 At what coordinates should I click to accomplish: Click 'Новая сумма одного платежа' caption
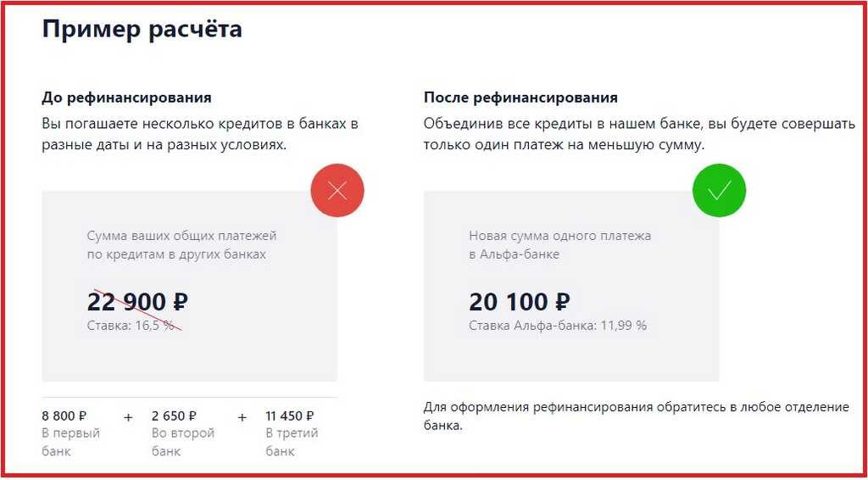560,236
